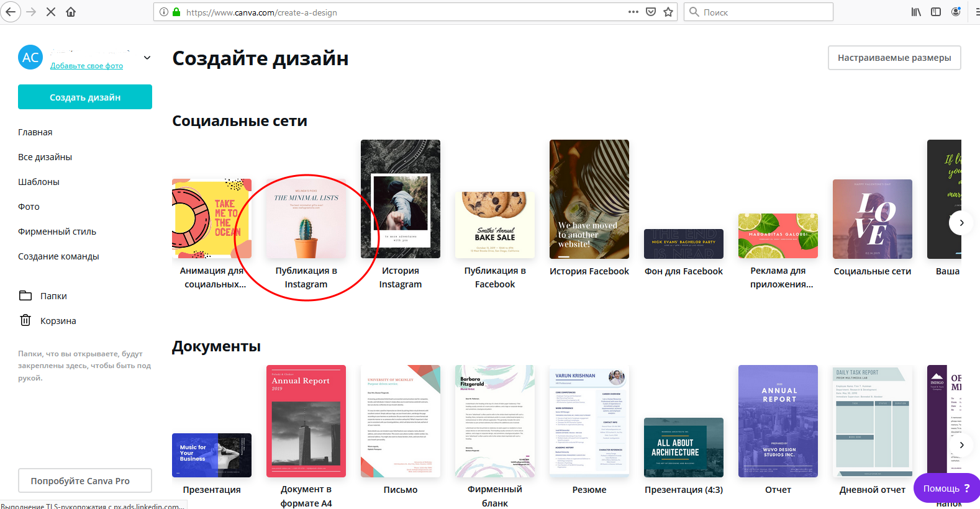Expand the account menu chevron

[147, 58]
